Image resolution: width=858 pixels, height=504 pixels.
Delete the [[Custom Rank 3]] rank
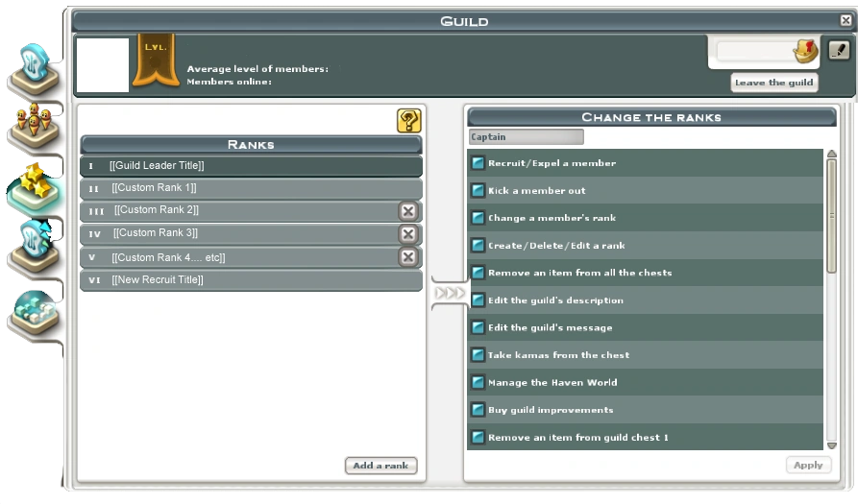click(x=408, y=234)
